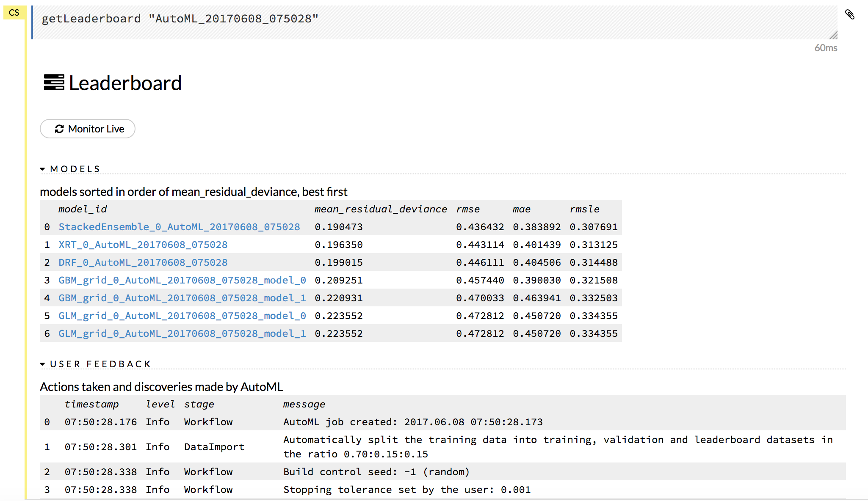Click the refresh icon in Monitor Live
Screen dimensions: 868x501
pos(59,129)
